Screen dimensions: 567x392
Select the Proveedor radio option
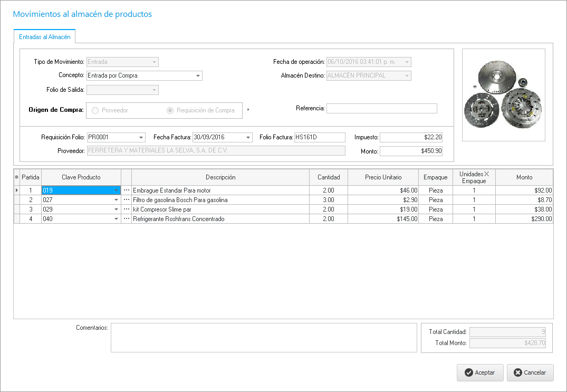[95, 110]
